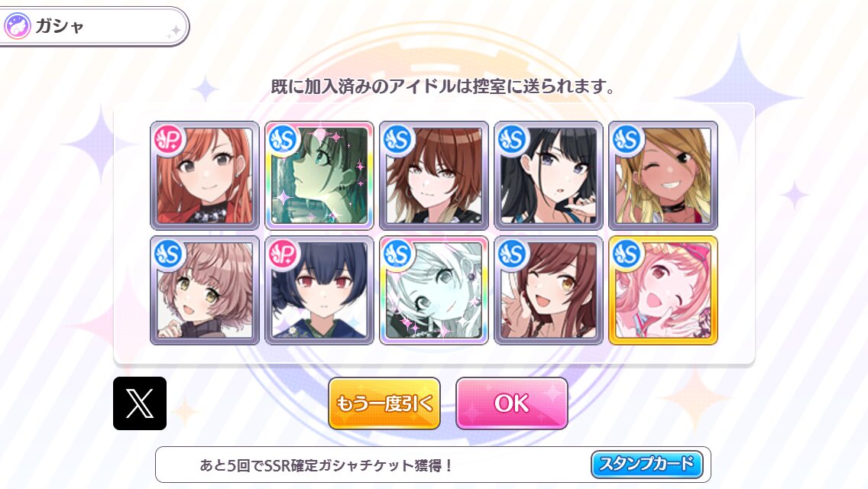Select brown-haired S idol in top row
Viewport: 868px width, 489px height.
[434, 176]
